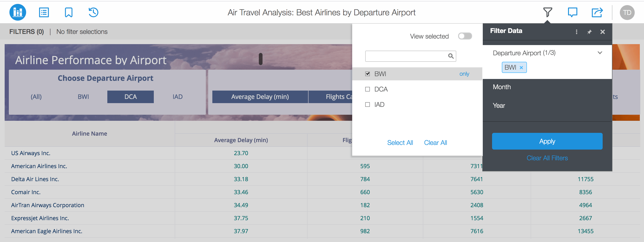Click the share export icon

(597, 12)
